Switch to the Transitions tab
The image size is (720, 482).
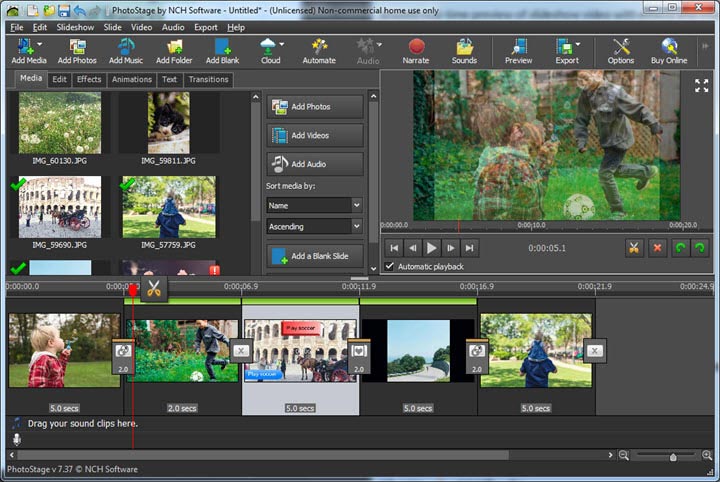tap(208, 79)
